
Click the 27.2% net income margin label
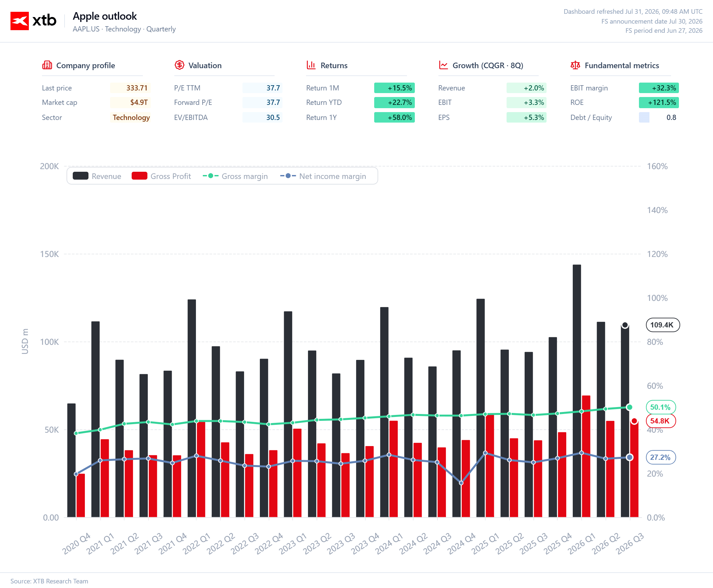(x=661, y=457)
